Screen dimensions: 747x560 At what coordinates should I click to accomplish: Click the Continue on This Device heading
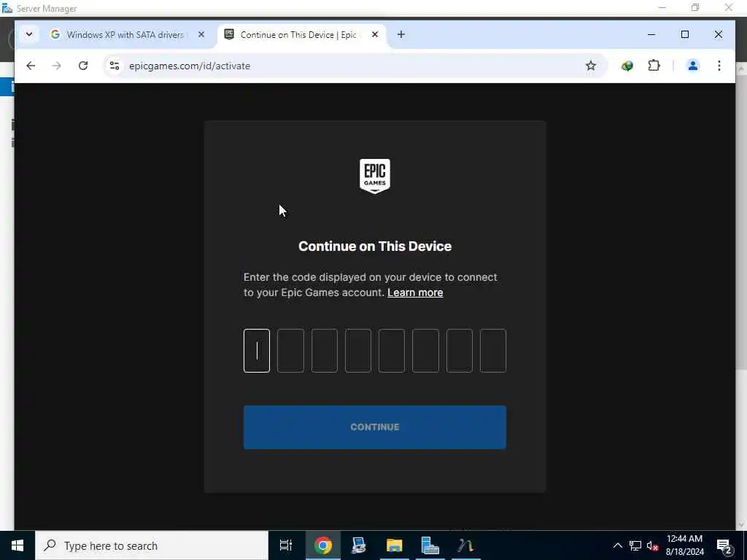click(x=375, y=246)
